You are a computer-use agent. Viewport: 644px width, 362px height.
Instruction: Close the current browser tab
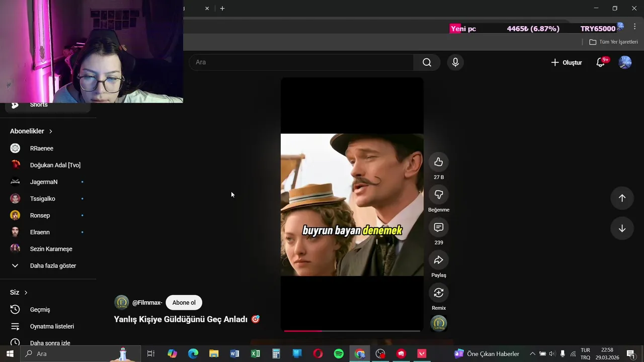[207, 9]
